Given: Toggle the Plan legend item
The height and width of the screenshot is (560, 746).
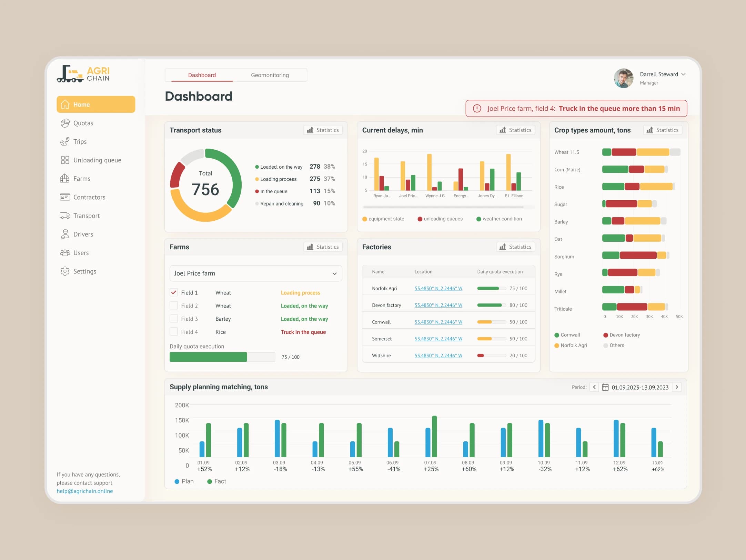Looking at the screenshot, I should 184,481.
